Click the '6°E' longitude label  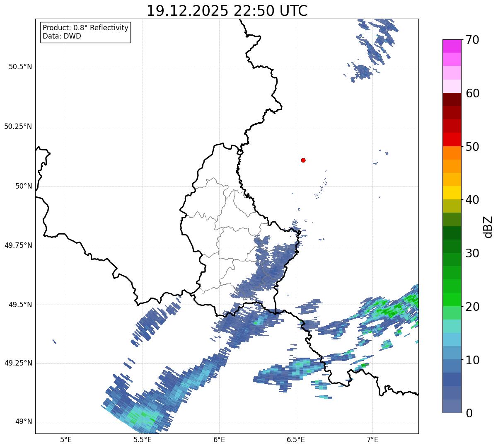219,439
